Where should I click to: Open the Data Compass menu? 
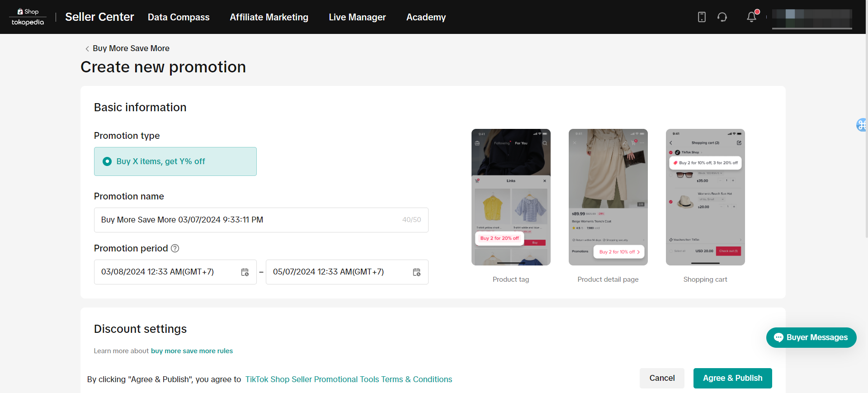pyautogui.click(x=179, y=17)
